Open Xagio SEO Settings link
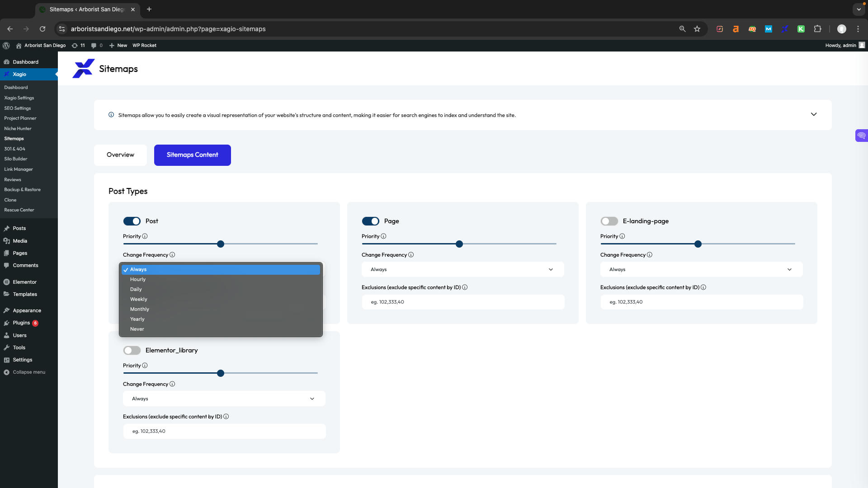 tap(18, 108)
